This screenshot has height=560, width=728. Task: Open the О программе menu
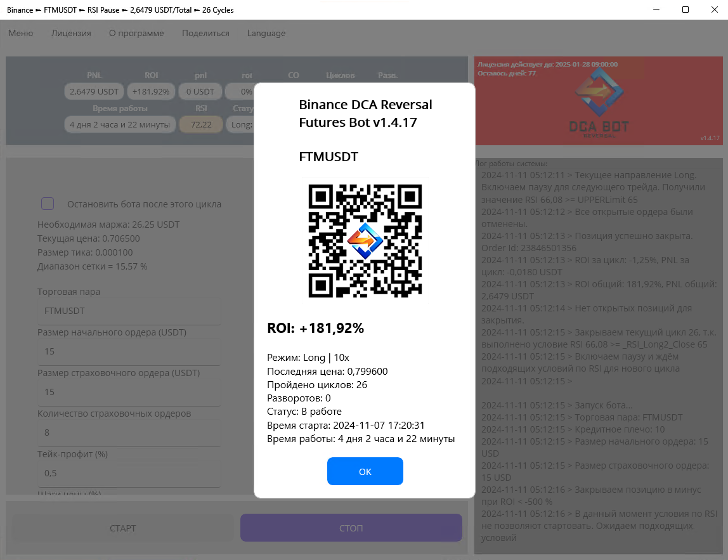tap(136, 34)
